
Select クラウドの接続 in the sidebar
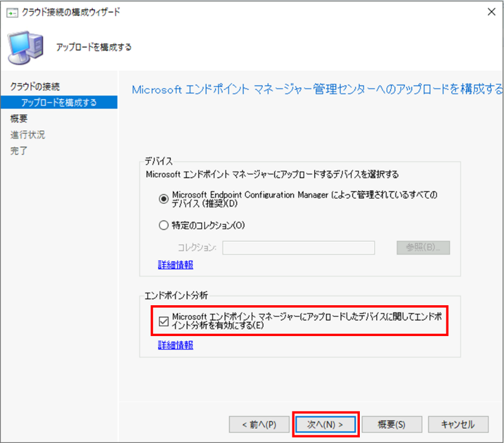click(35, 87)
